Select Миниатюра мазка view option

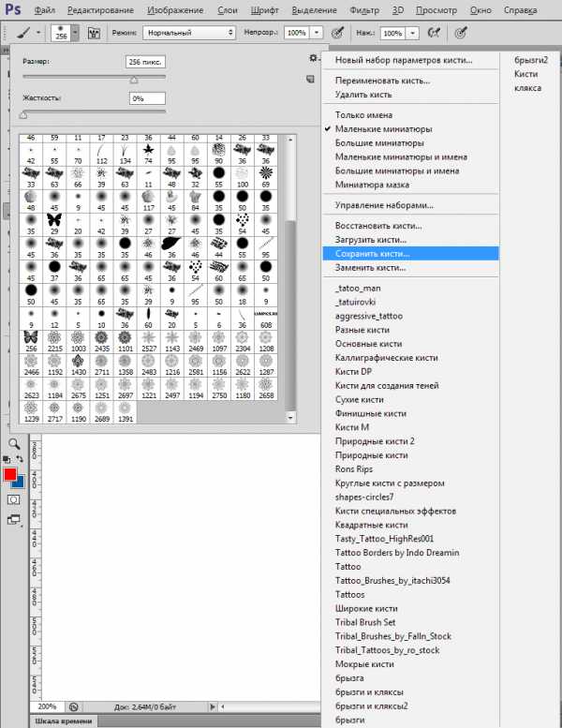[x=410, y=185]
